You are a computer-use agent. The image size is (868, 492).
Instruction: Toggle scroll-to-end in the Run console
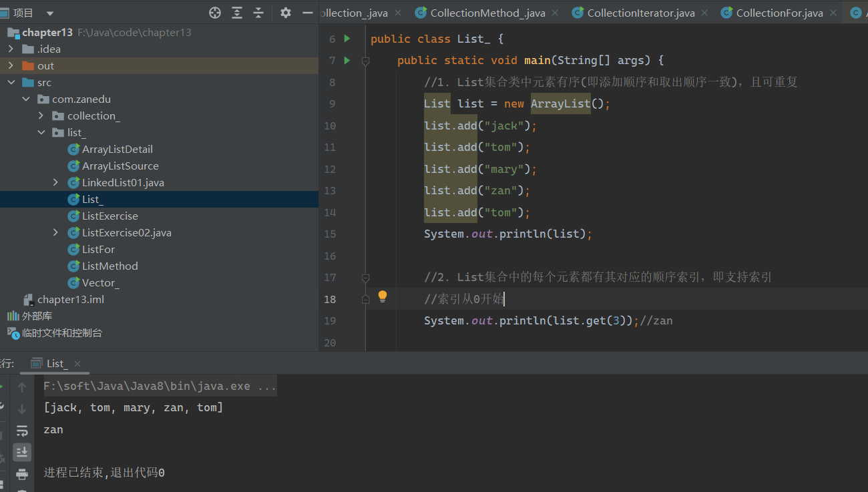pyautogui.click(x=22, y=452)
